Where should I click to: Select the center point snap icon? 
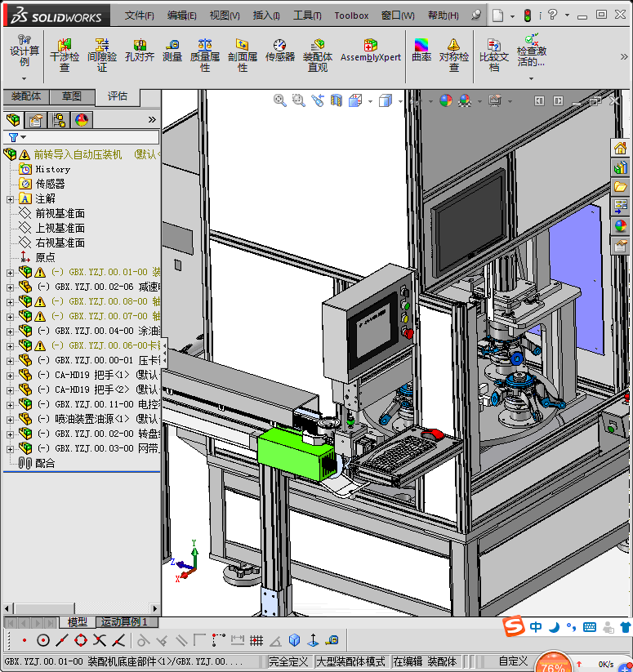(42, 640)
